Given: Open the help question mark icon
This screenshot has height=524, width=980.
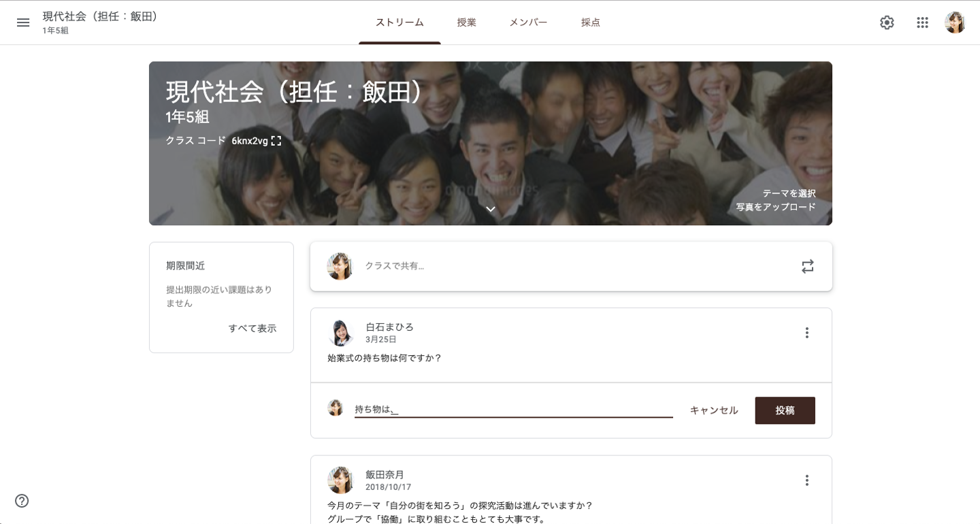Looking at the screenshot, I should [22, 501].
